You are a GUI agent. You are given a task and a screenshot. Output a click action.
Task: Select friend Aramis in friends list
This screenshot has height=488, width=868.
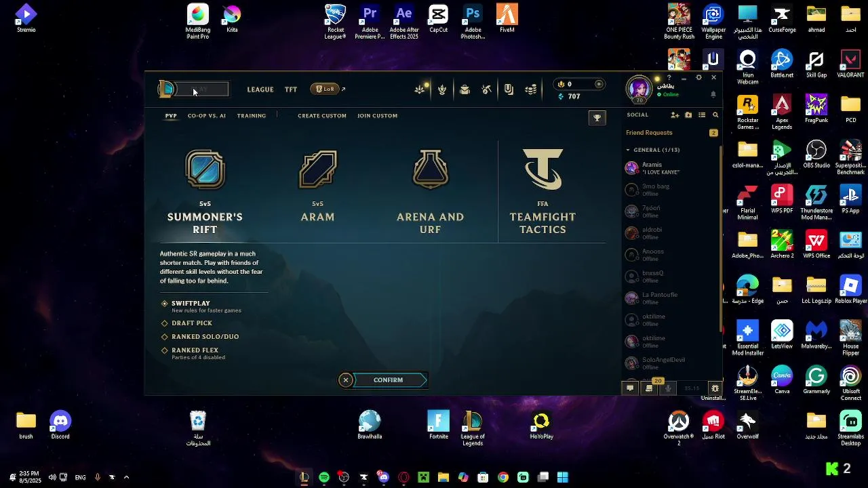click(x=670, y=167)
